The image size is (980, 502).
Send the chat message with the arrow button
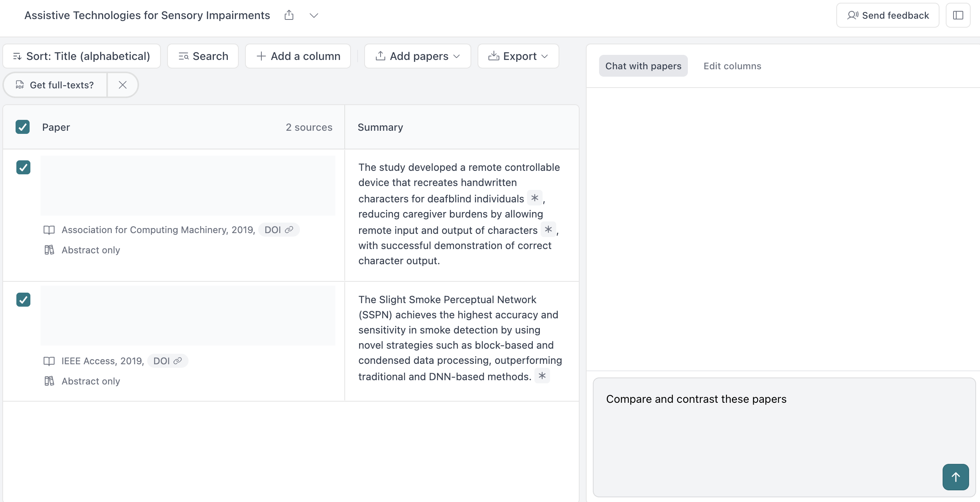click(955, 477)
